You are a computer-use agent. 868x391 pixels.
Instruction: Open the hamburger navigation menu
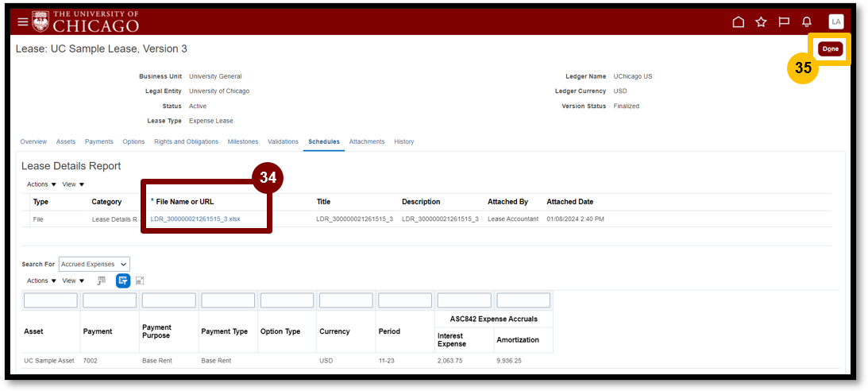click(22, 22)
